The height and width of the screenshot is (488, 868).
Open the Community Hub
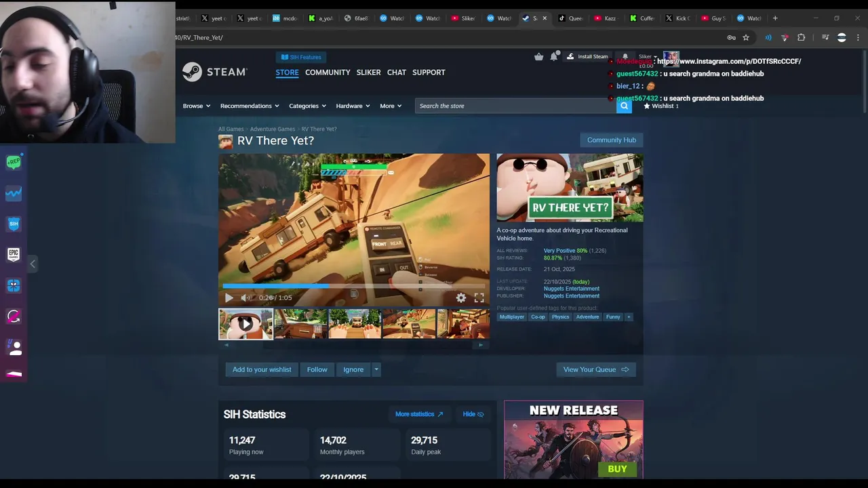612,140
